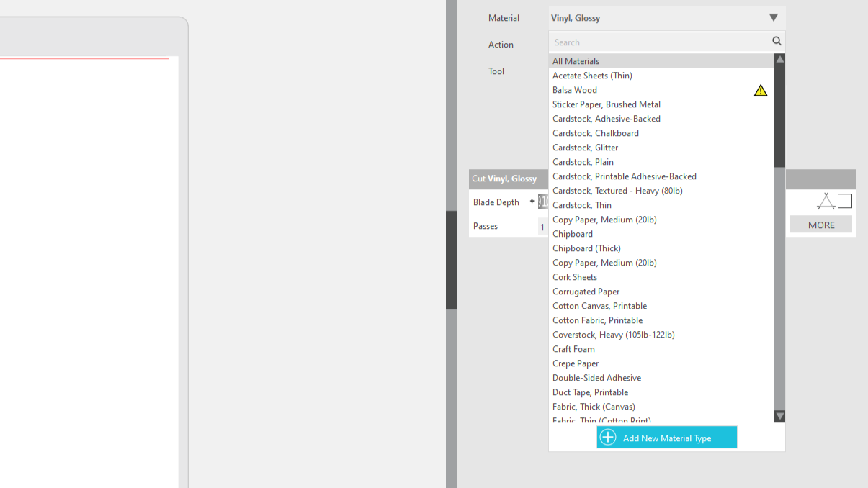This screenshot has height=488, width=868.
Task: Pick Craft Foam material
Action: (x=661, y=349)
